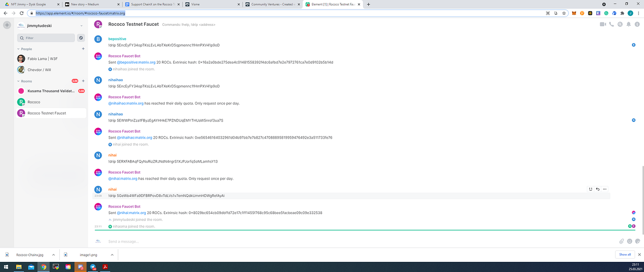Open message options (three dots) on nihai's message
644x272 pixels.
coord(604,189)
